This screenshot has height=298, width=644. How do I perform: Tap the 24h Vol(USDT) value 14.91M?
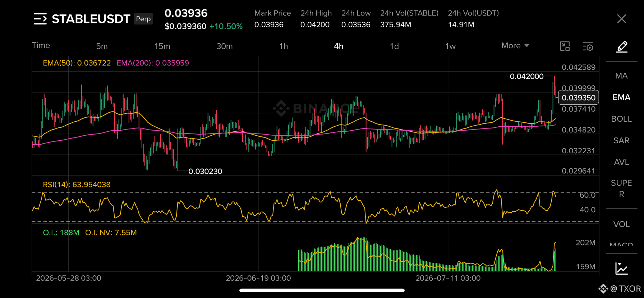tap(461, 25)
